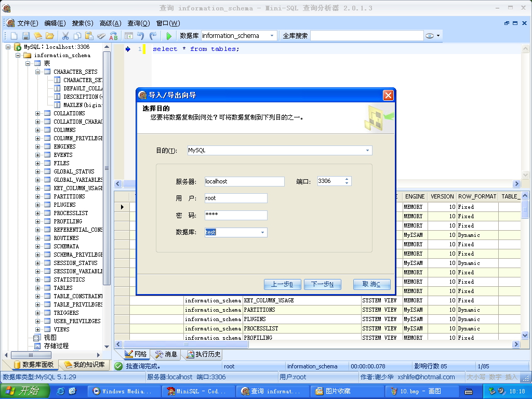532x399 pixels.
Task: Open the wizard 数据库 test dropdown
Action: pos(262,232)
